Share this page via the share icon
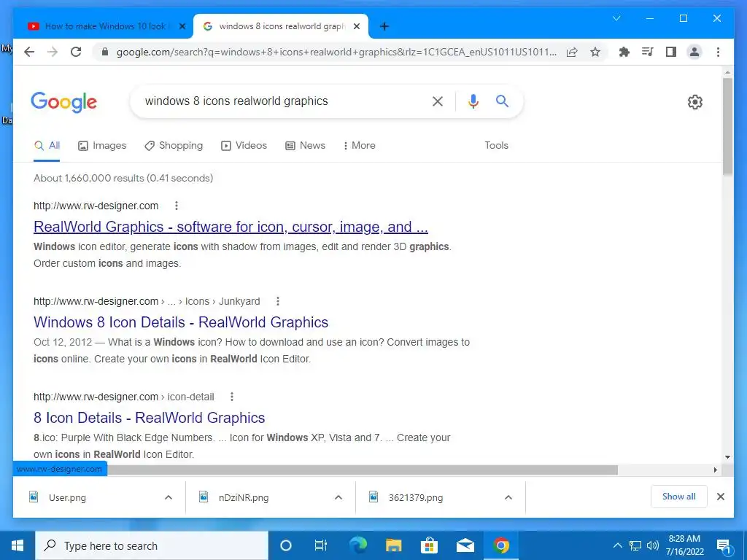The height and width of the screenshot is (560, 747). [572, 52]
